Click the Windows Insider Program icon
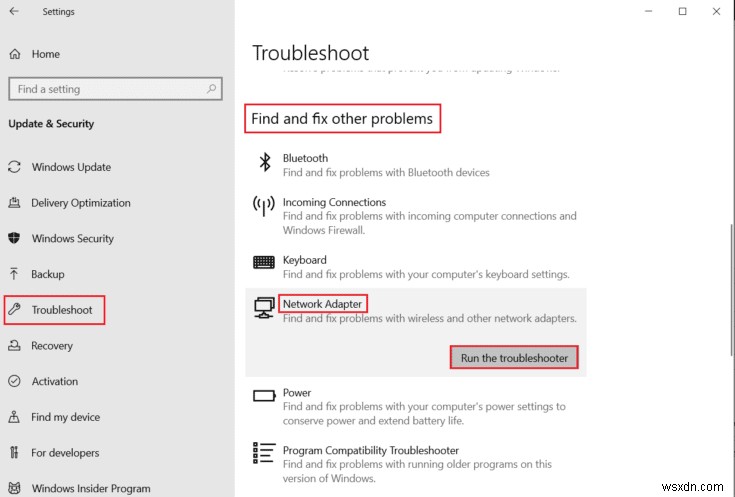735x497 pixels. [x=14, y=489]
